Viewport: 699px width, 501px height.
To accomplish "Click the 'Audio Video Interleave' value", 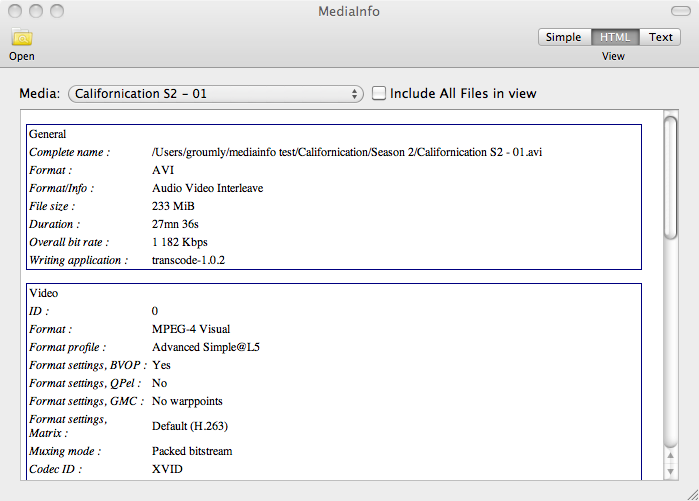I will pos(207,188).
